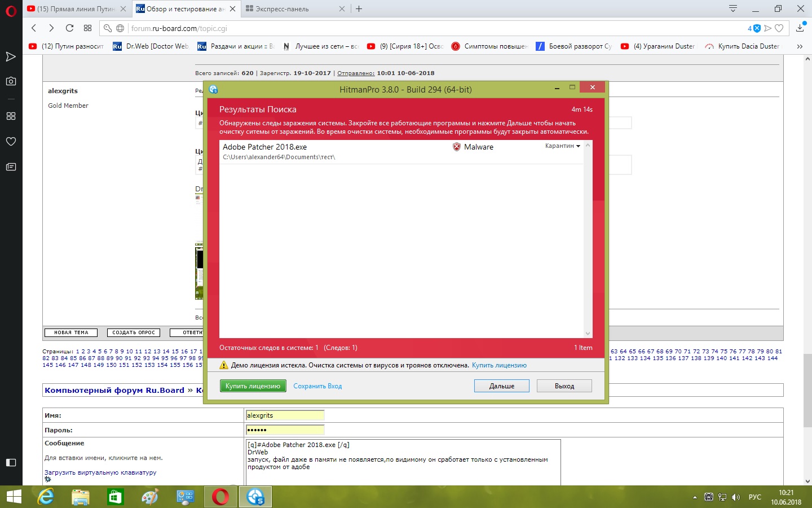Add page to bookmarks with heart icon
Viewport: 812px width, 508px height.
click(x=779, y=28)
